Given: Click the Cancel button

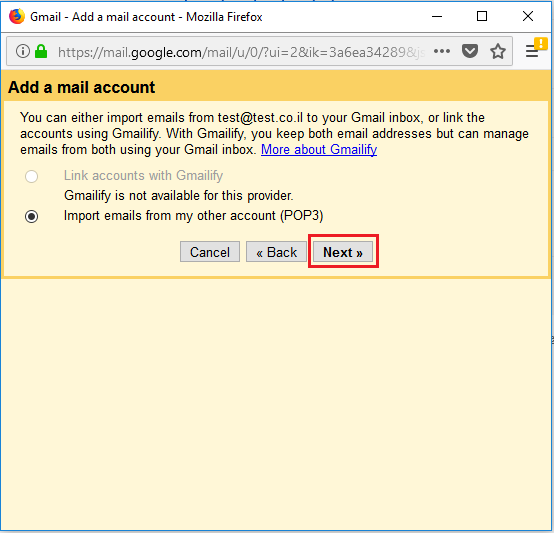Looking at the screenshot, I should [210, 252].
